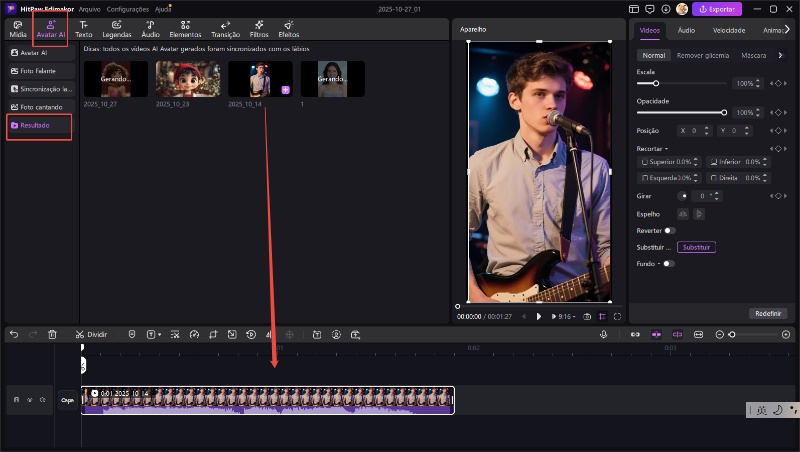This screenshot has height=452, width=800.
Task: Open the Efeitos tab
Action: (x=289, y=29)
